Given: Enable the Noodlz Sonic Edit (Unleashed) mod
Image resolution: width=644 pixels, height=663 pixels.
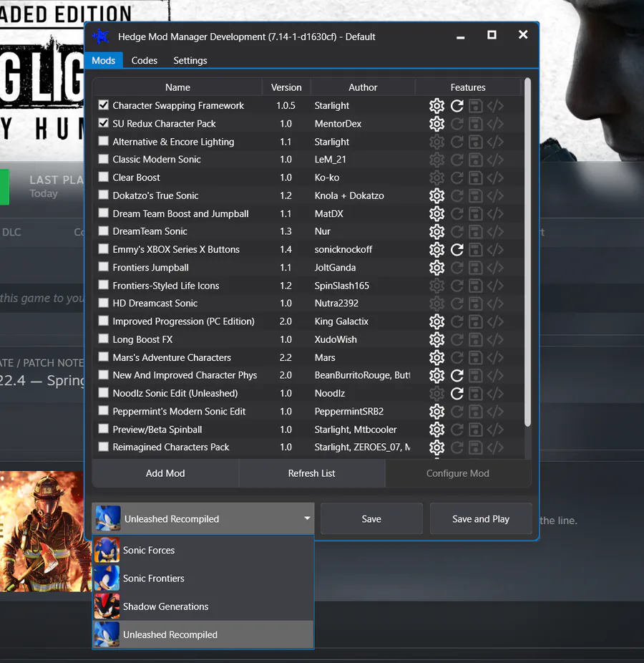Looking at the screenshot, I should tap(103, 393).
